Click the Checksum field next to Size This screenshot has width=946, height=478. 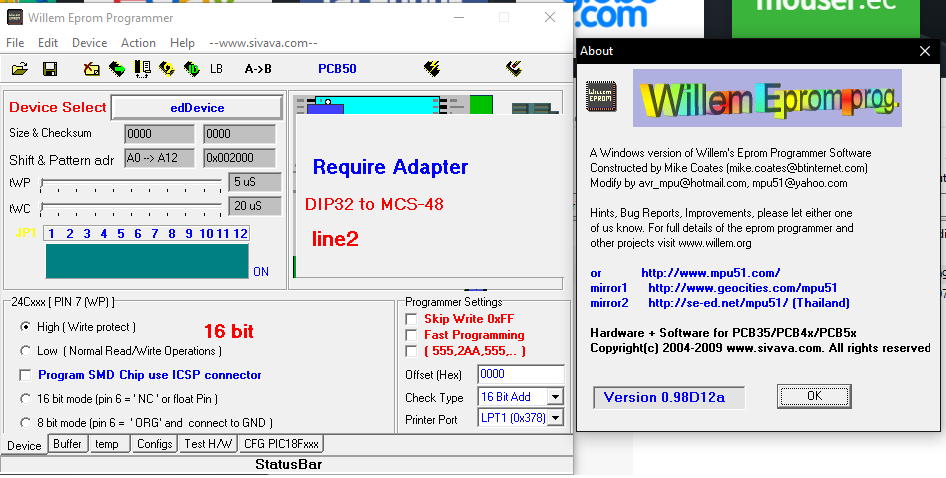click(x=240, y=134)
